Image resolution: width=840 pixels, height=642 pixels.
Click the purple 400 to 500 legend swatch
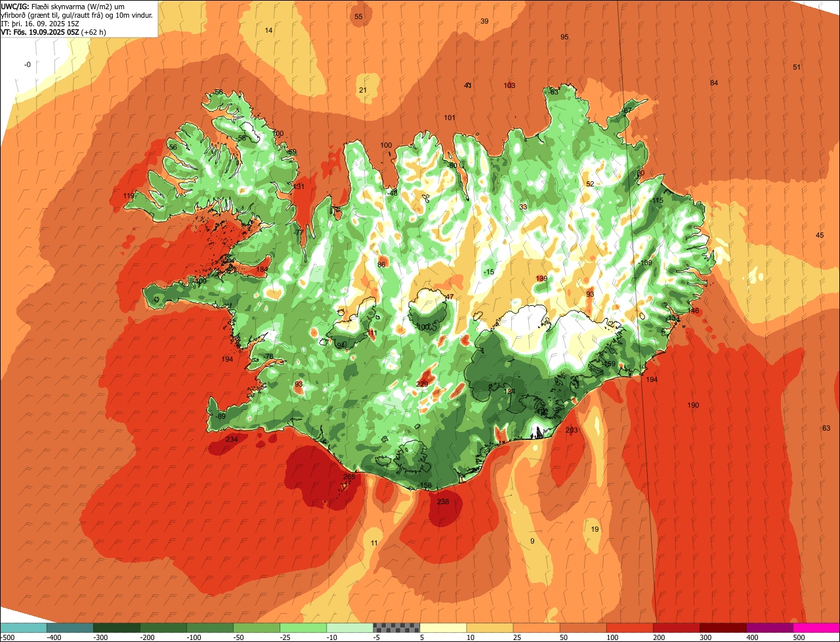click(x=769, y=628)
